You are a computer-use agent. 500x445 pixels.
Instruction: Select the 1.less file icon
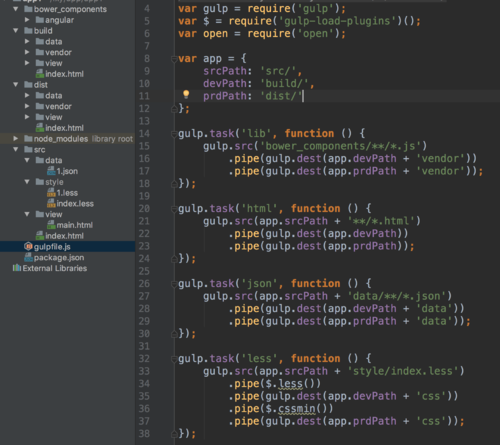pos(51,193)
